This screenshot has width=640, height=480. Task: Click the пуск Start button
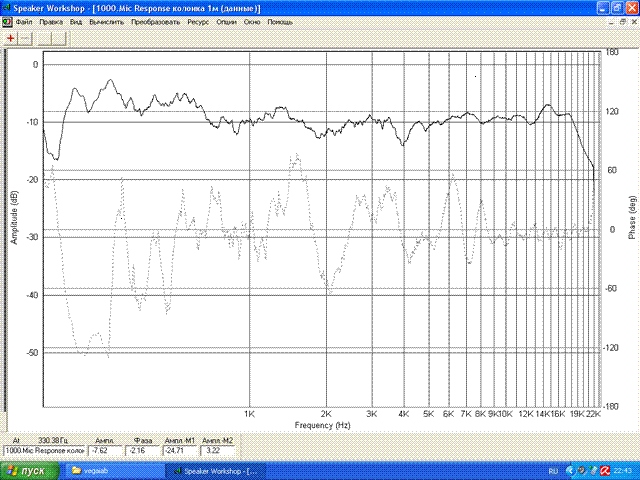[x=29, y=471]
